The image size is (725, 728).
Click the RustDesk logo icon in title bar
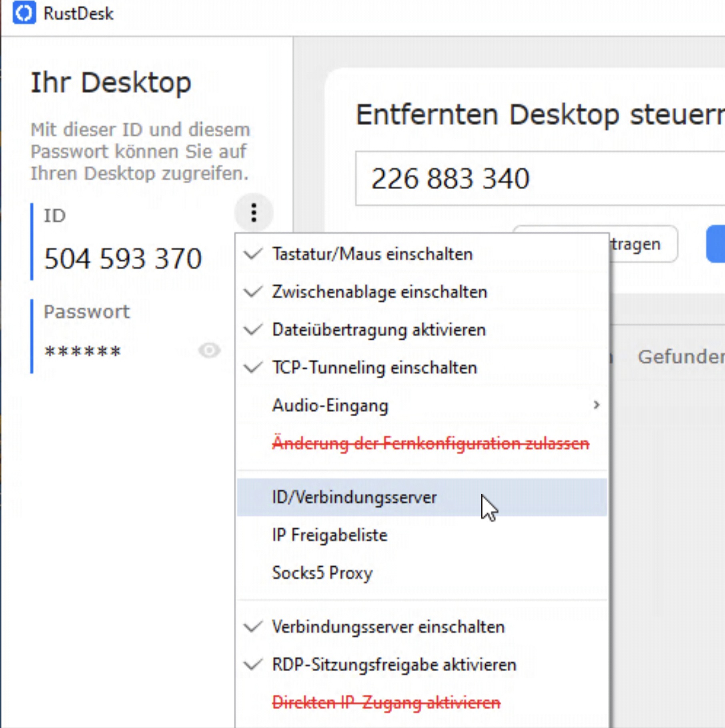pos(24,13)
